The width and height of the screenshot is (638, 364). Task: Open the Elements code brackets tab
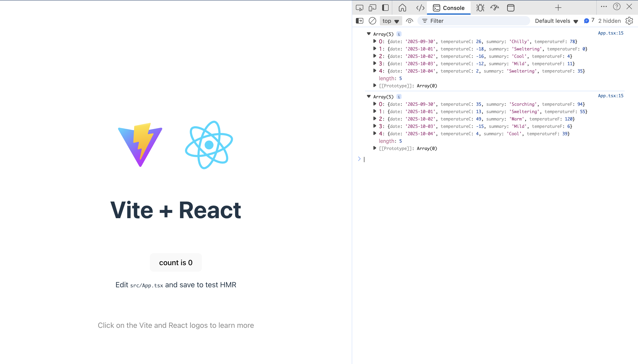(x=420, y=8)
